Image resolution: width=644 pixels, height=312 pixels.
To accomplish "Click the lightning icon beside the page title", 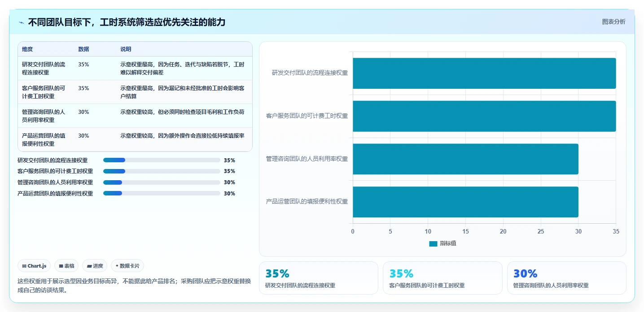I will point(21,22).
